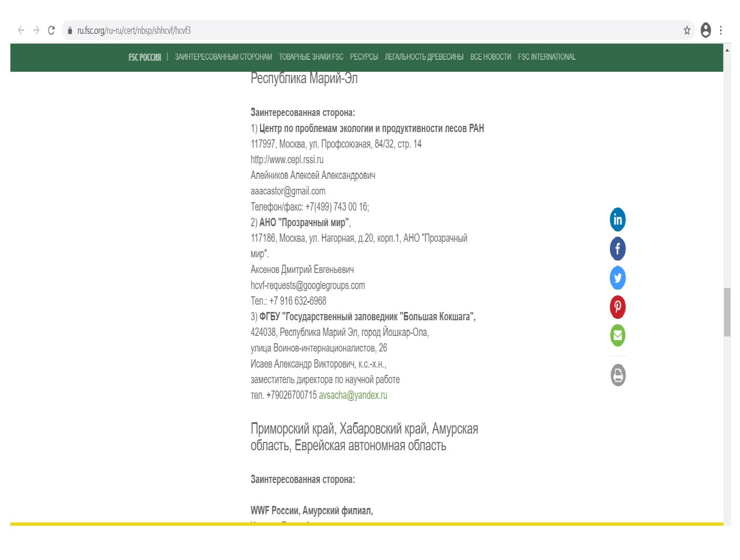740x560 pixels.
Task: Go back to previous page
Action: tap(21, 30)
